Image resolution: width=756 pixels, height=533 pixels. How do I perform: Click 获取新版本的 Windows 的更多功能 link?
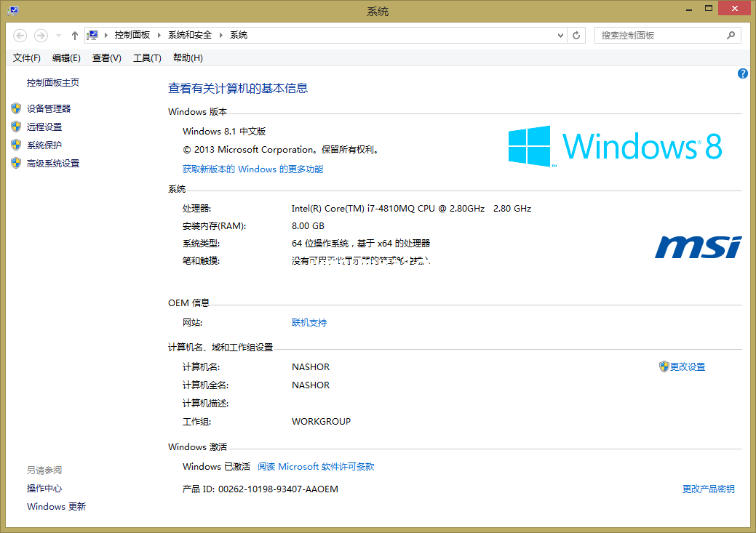pyautogui.click(x=252, y=169)
